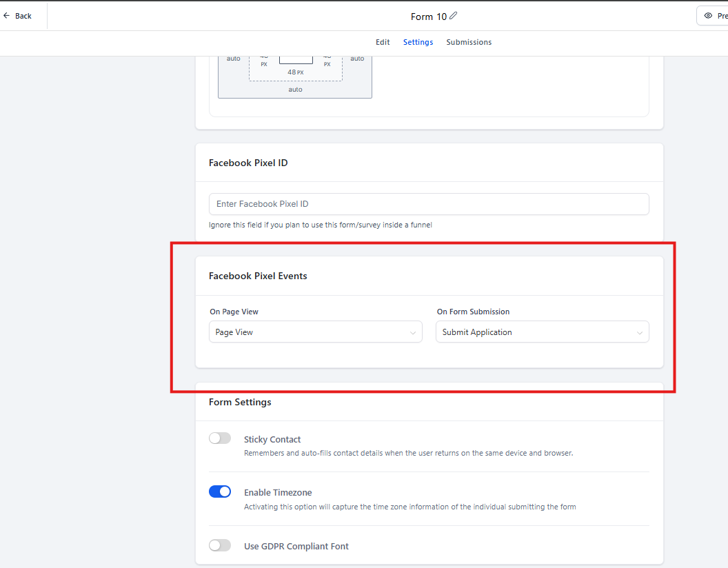The width and height of the screenshot is (728, 568).
Task: Expand the On Form Submission dropdown
Action: pyautogui.click(x=542, y=332)
